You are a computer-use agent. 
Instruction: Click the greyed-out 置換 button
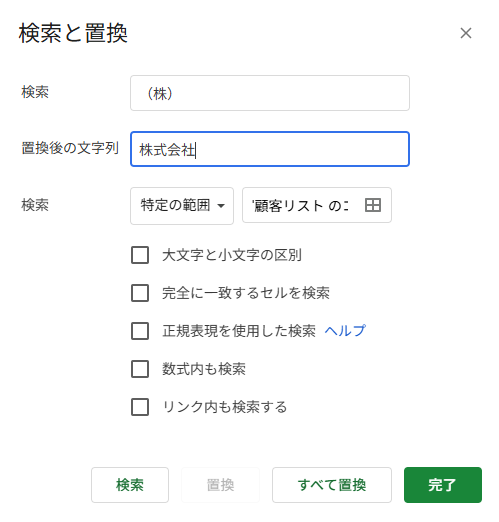click(x=220, y=485)
